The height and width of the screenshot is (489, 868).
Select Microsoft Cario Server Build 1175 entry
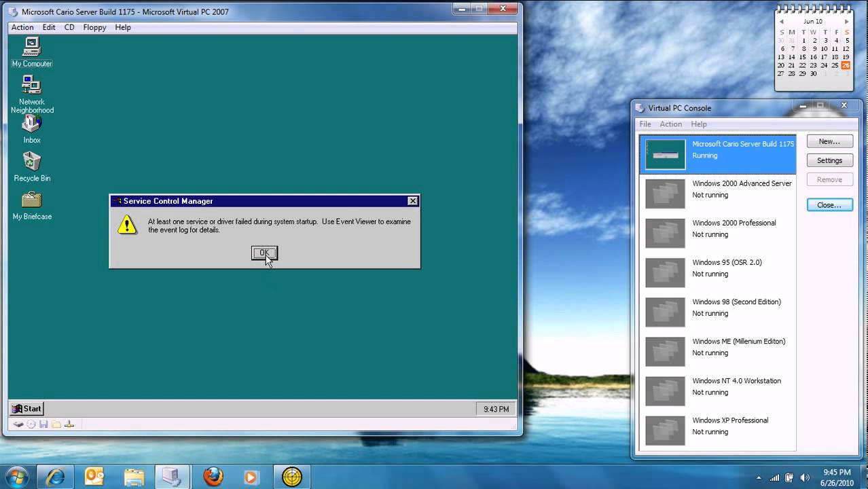coord(718,154)
